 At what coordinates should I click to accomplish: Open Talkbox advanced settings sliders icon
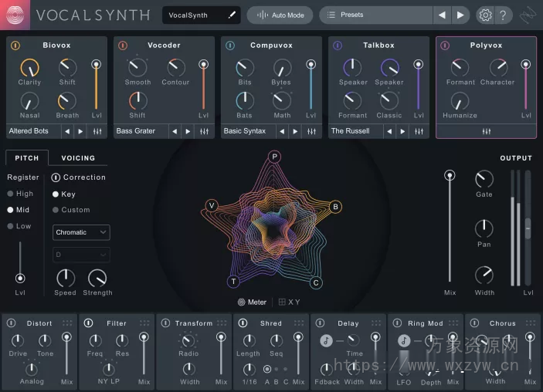tap(419, 131)
